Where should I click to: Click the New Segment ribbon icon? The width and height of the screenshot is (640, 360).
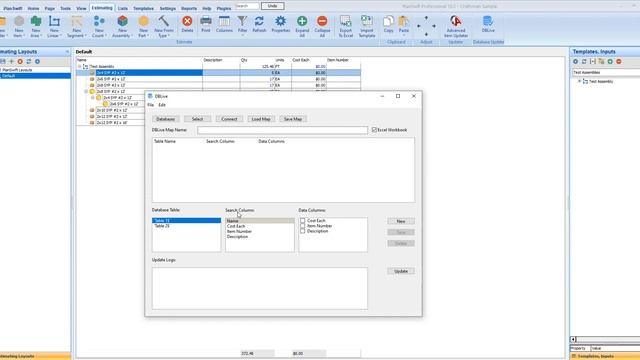point(77,21)
